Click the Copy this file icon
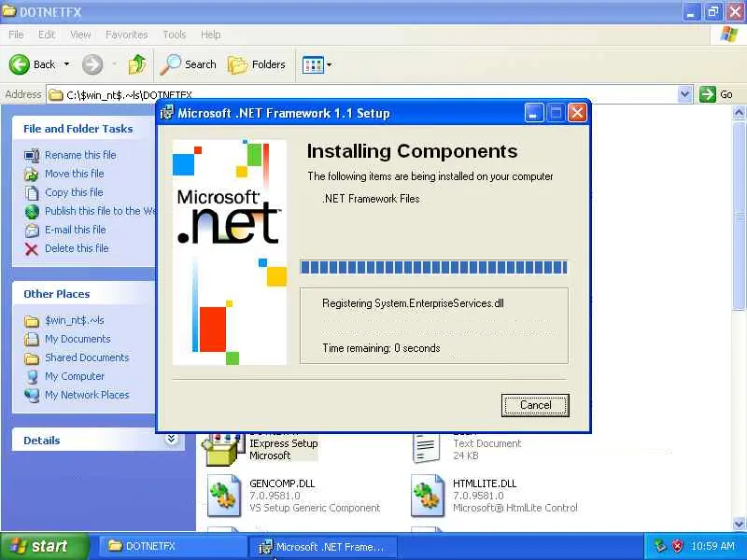The height and width of the screenshot is (560, 747). (32, 193)
